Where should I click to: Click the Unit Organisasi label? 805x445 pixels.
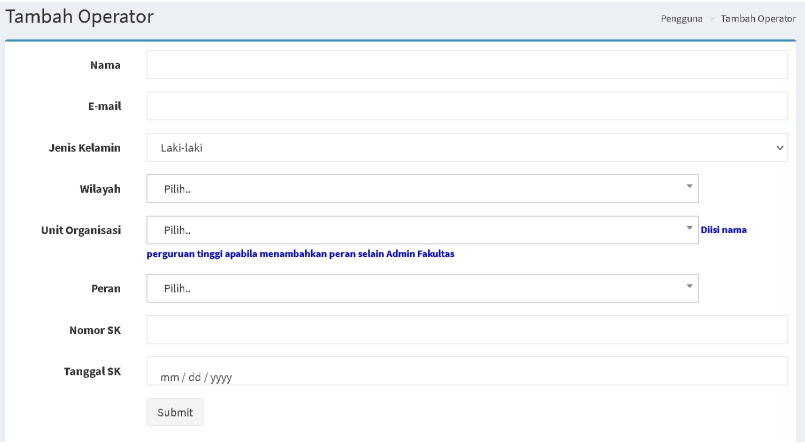pos(81,230)
